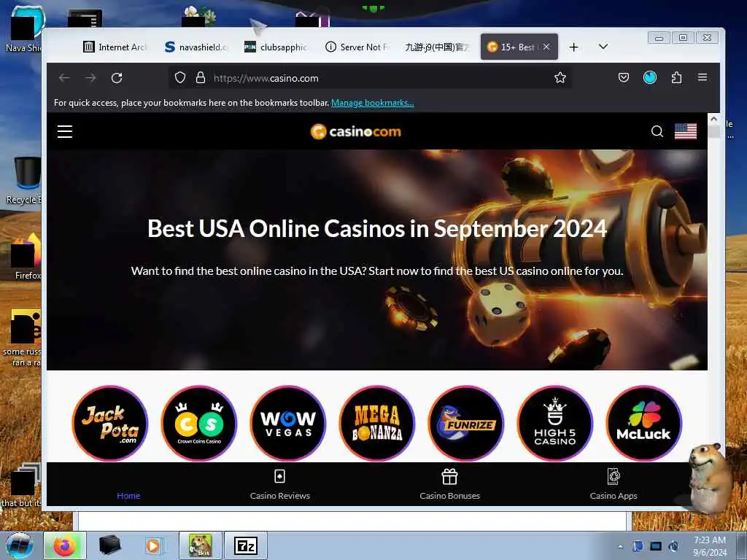Open Casino Bonuses gift icon section

449,485
